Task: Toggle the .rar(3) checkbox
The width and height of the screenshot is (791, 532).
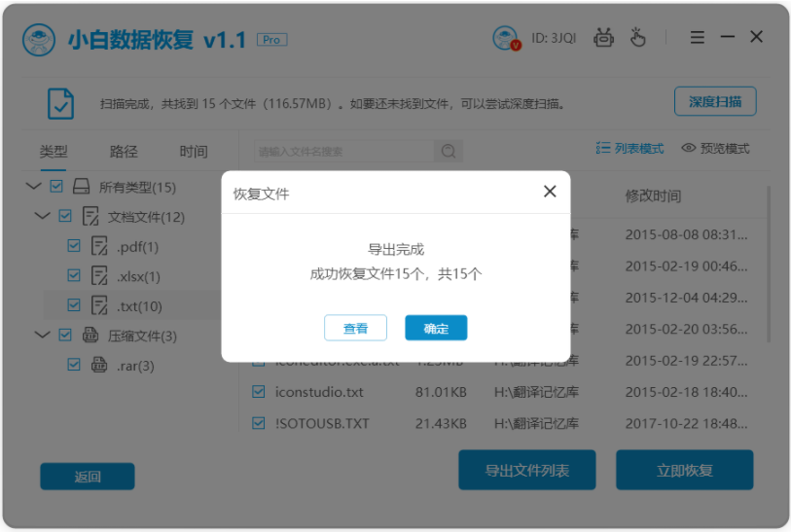Action: [x=74, y=365]
